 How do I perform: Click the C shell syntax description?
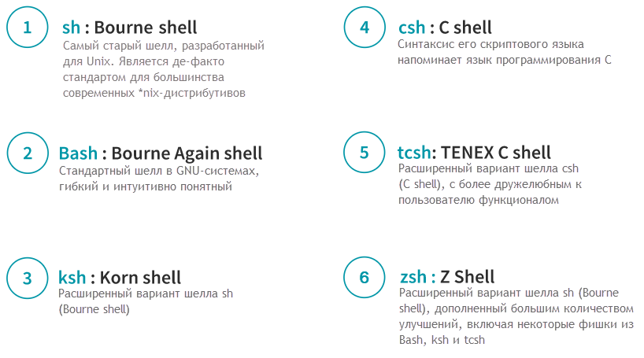[x=505, y=52]
